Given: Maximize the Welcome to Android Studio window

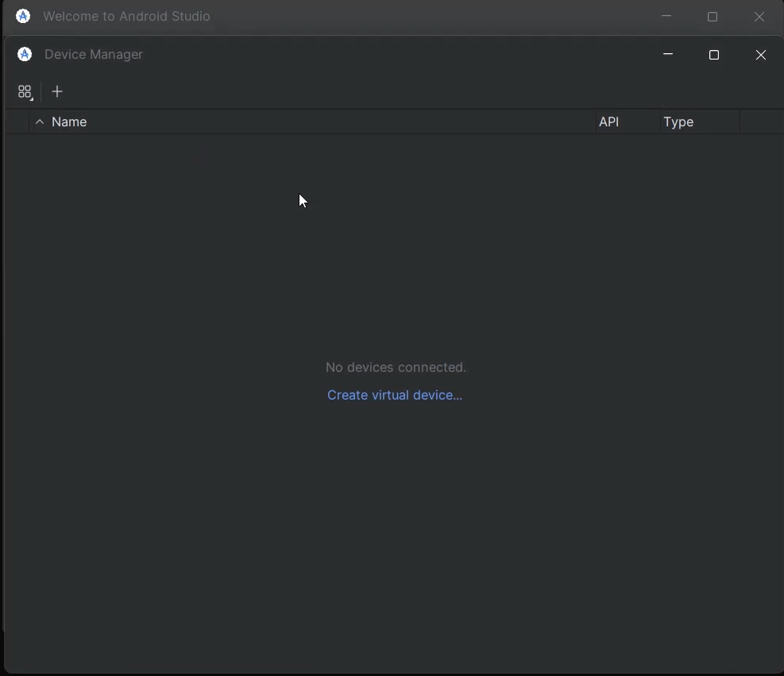Looking at the screenshot, I should tap(713, 17).
